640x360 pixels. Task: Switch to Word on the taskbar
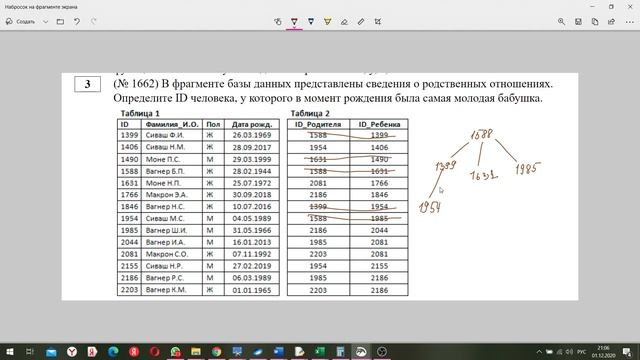pyautogui.click(x=278, y=351)
